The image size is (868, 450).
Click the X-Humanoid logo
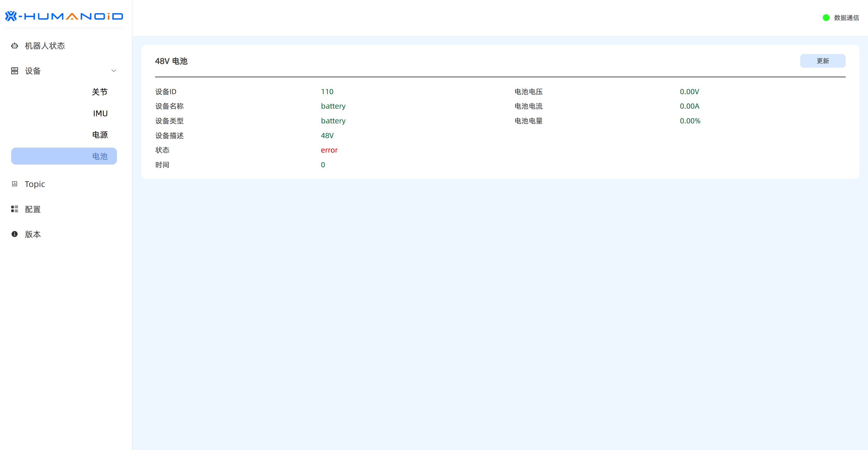pyautogui.click(x=64, y=16)
